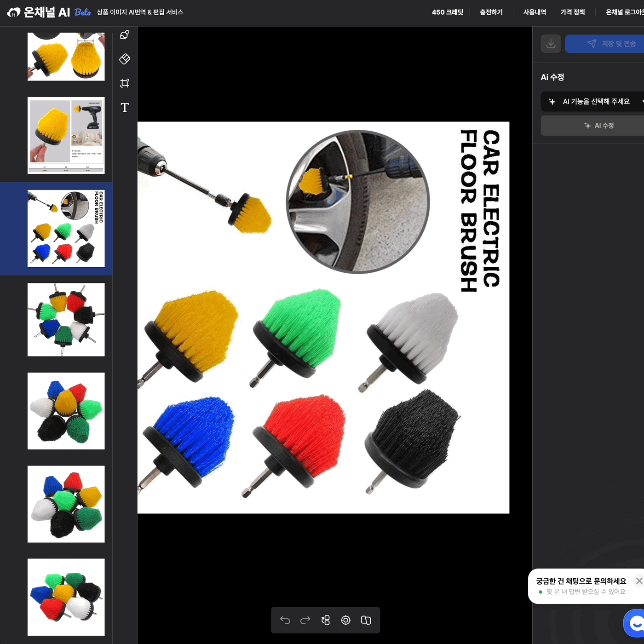Open 가격 정책 in the top bar
The height and width of the screenshot is (644, 644).
point(573,12)
